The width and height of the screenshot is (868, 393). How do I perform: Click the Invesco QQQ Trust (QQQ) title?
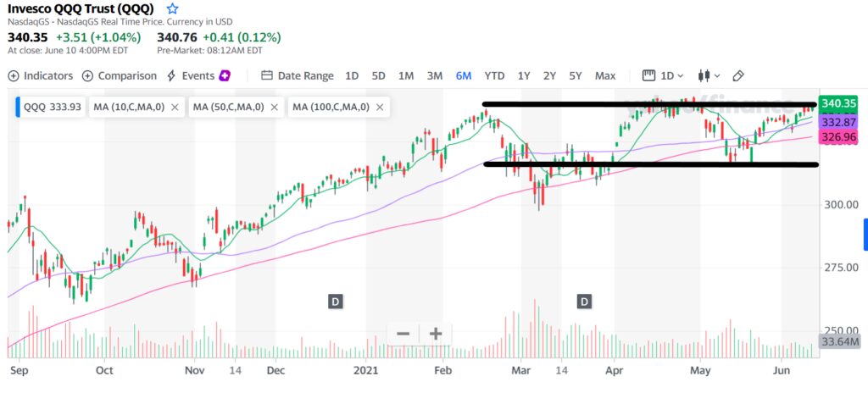click(x=81, y=8)
